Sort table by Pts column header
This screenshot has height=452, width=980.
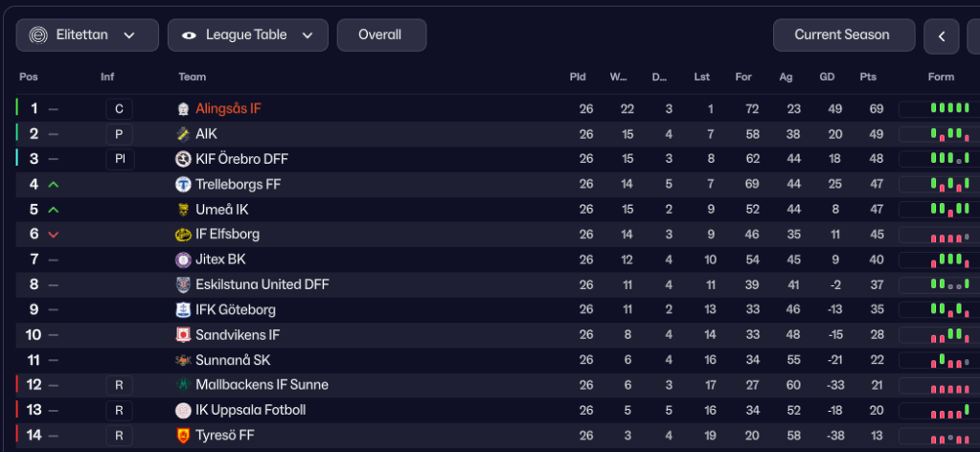(869, 77)
